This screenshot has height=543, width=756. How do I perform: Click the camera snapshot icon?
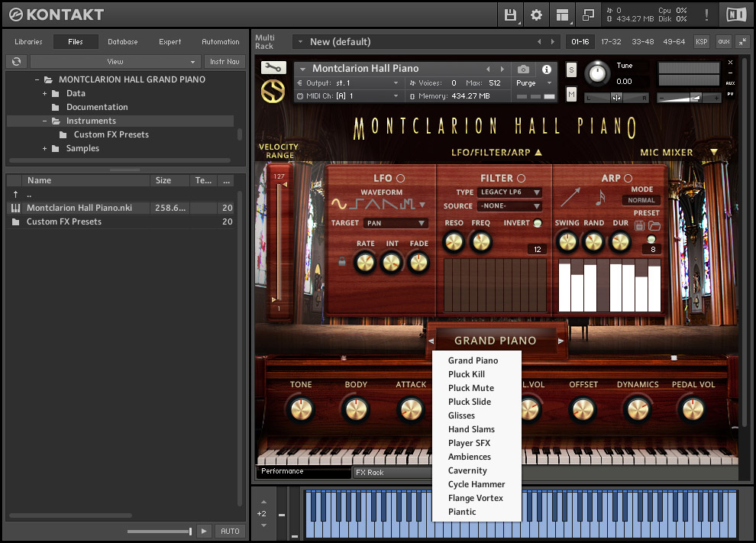click(523, 69)
